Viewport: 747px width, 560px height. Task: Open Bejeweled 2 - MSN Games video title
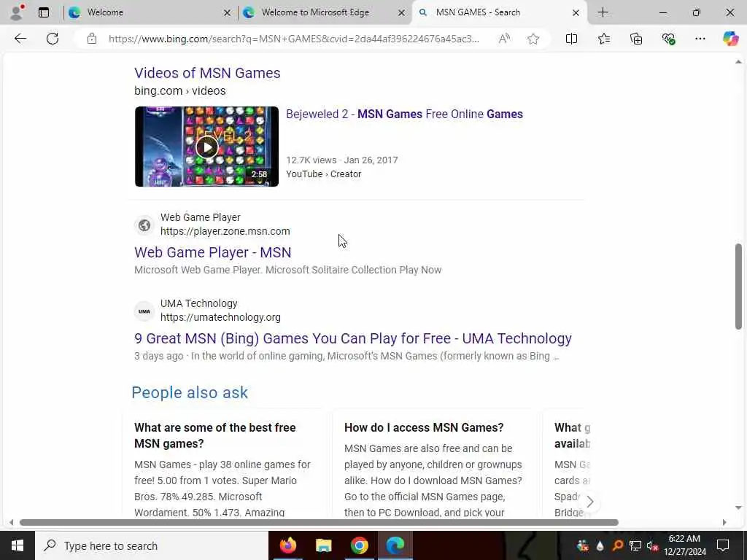404,114
